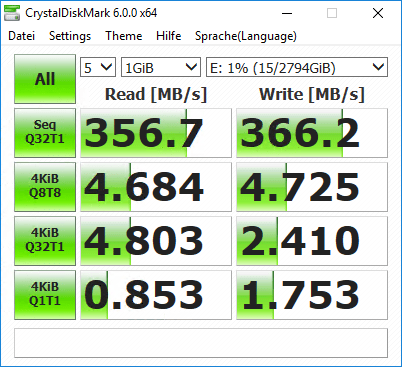This screenshot has height=368, width=402.
Task: Click the Read [MB/s] column header
Action: (x=156, y=94)
